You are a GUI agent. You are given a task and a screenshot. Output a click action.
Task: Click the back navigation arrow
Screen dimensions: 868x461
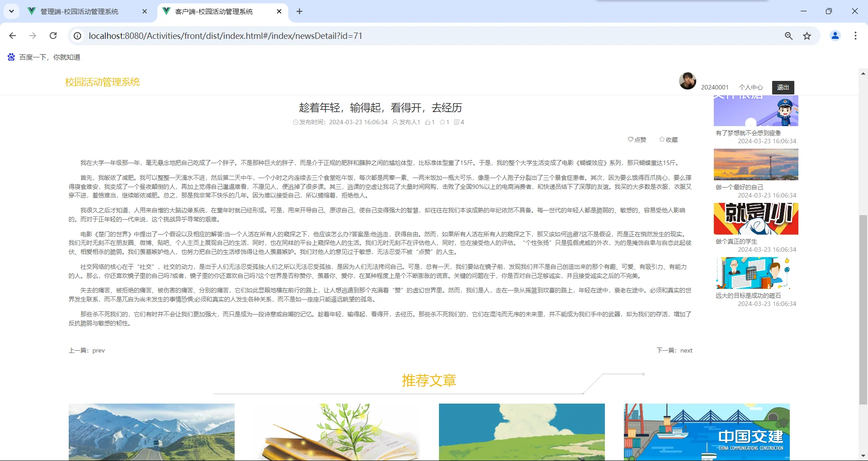pos(12,36)
